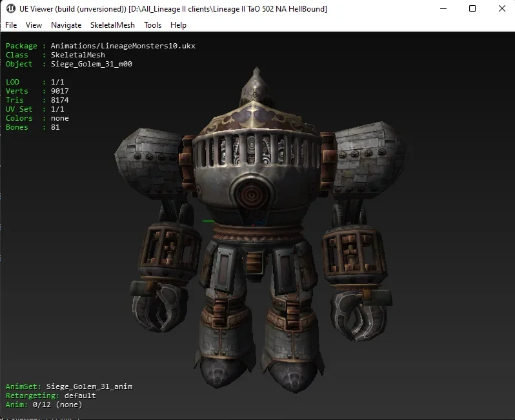515x420 pixels.
Task: Click the golem's chest emblem circle
Action: pos(252,195)
